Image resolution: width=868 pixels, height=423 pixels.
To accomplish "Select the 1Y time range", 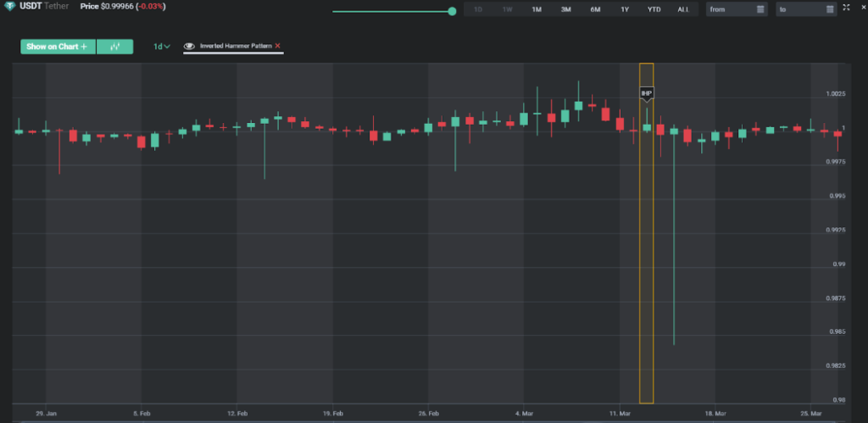I will pos(625,9).
